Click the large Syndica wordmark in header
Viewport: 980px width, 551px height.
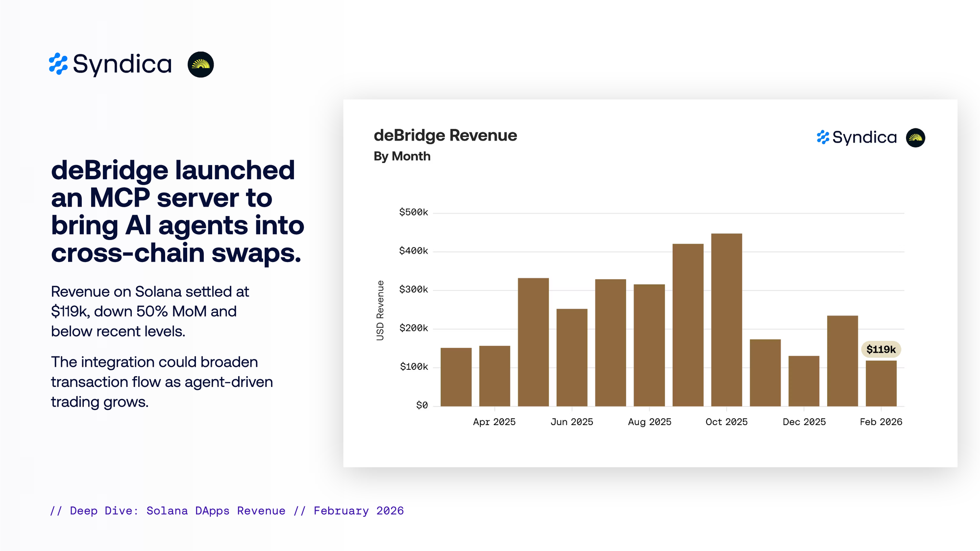pyautogui.click(x=122, y=64)
